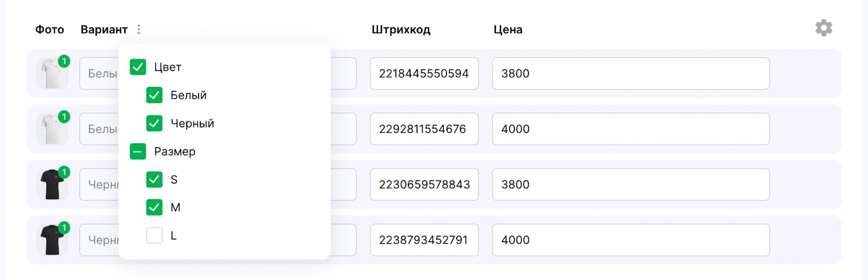Click second white t-shirt photo thumbnail
The height and width of the screenshot is (280, 868).
pyautogui.click(x=52, y=129)
